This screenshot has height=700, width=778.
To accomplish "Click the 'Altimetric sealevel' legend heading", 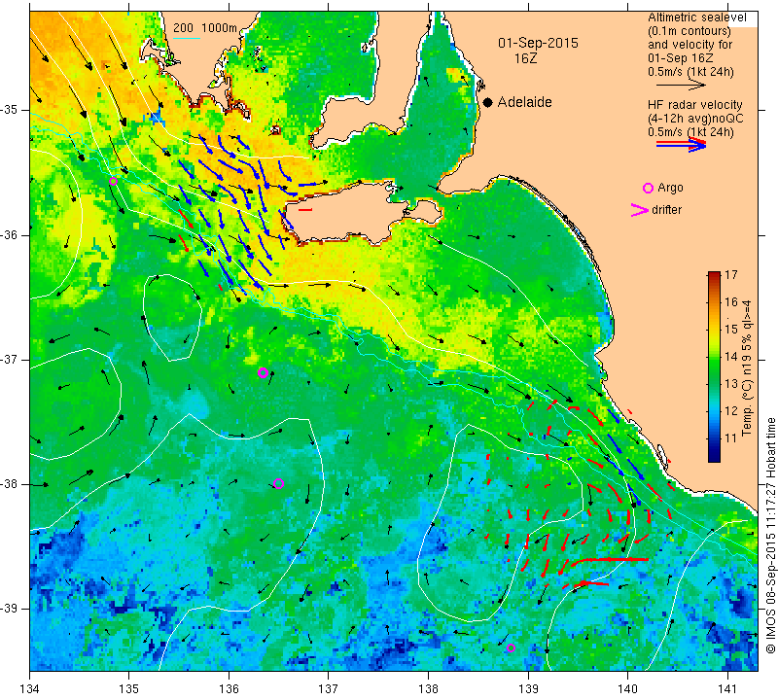I will [x=696, y=17].
